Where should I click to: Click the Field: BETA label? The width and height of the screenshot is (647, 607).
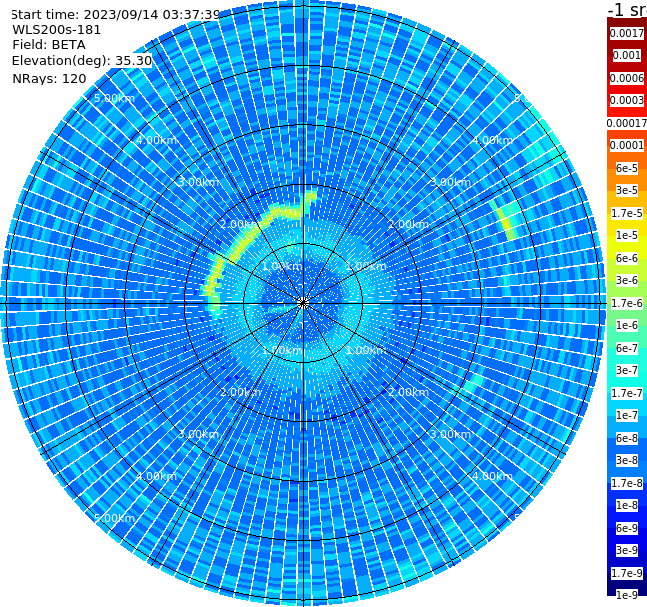point(49,45)
